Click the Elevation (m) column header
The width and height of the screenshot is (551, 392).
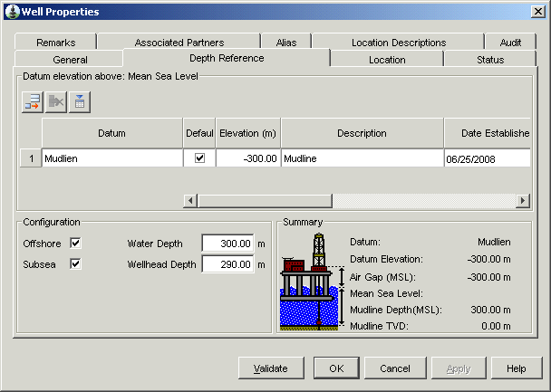[248, 133]
